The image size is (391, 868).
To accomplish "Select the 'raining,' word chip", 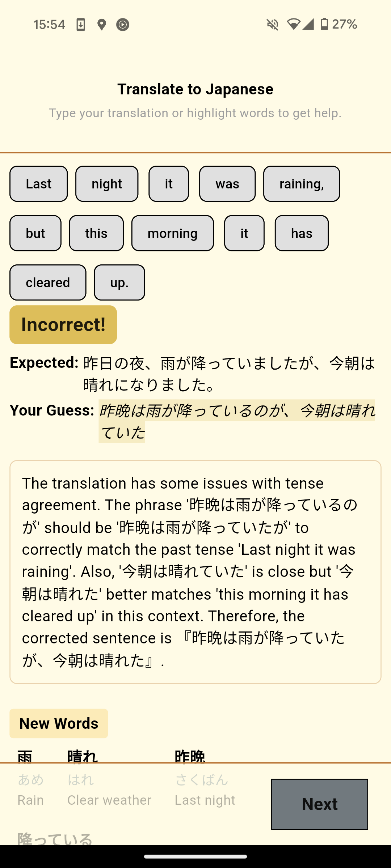I will [x=302, y=184].
